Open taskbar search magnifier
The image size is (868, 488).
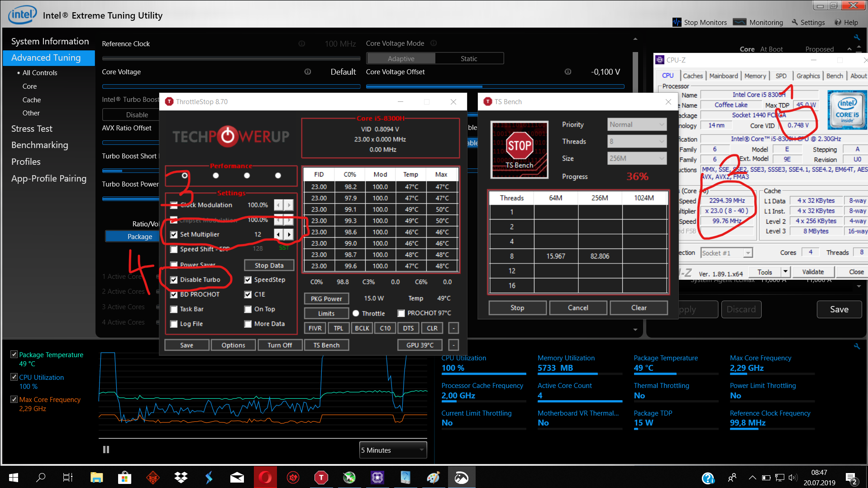(41, 477)
